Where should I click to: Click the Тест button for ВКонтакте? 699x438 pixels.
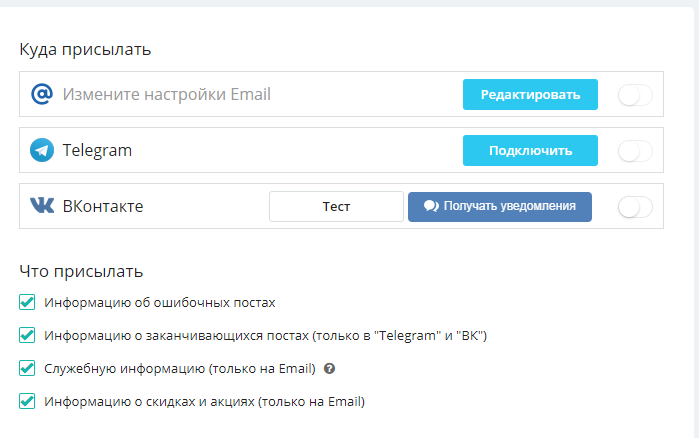336,206
